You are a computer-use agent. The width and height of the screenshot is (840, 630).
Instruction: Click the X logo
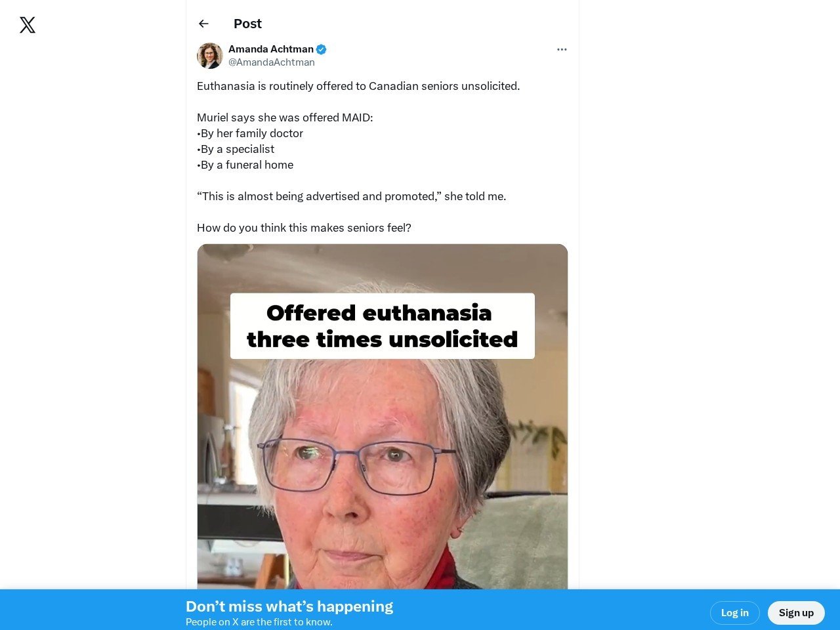(28, 25)
